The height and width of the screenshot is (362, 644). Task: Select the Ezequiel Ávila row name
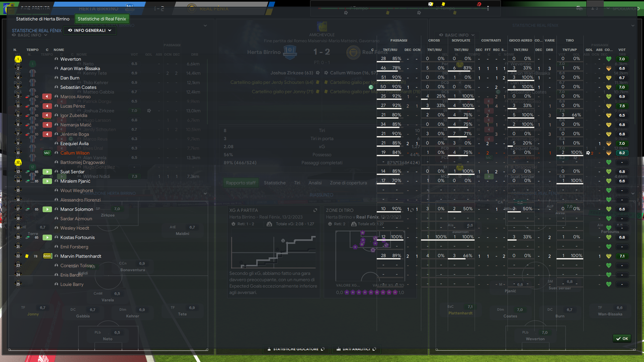(74, 144)
